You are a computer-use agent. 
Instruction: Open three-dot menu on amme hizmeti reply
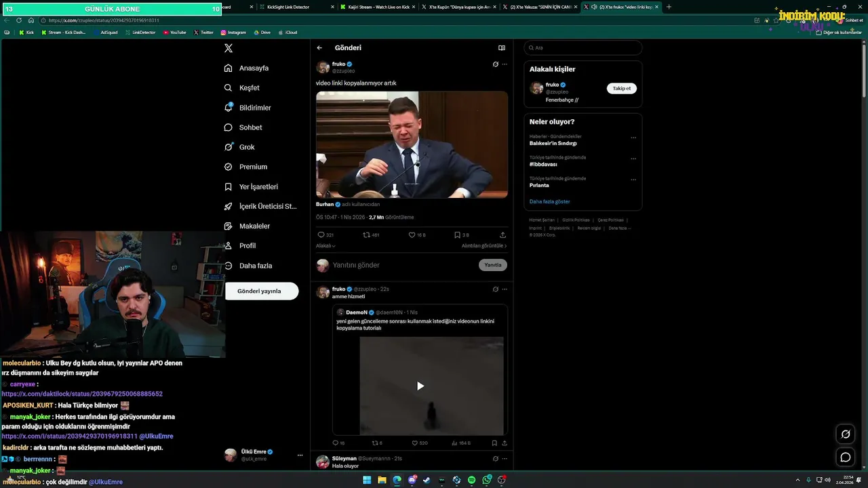point(505,289)
